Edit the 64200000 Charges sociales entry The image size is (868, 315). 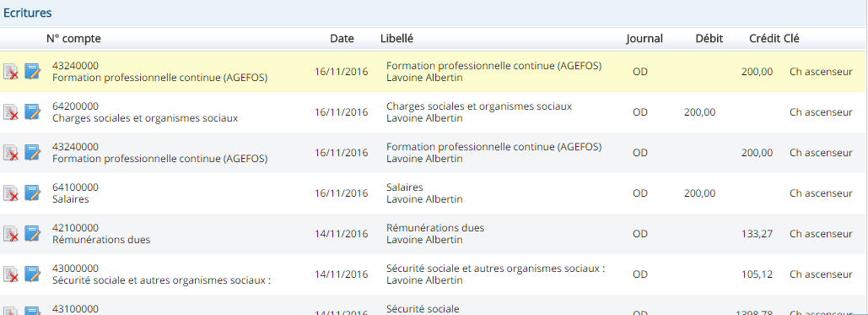[33, 112]
